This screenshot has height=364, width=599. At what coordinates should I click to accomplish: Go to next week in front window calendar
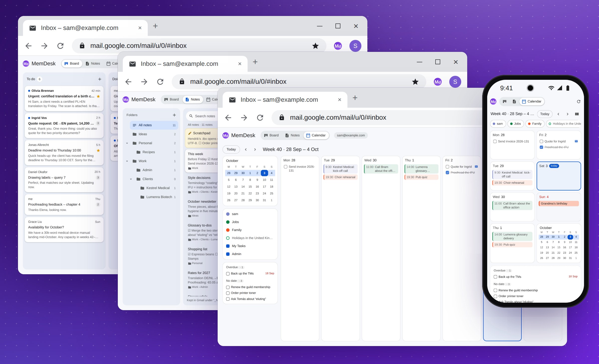(255, 149)
